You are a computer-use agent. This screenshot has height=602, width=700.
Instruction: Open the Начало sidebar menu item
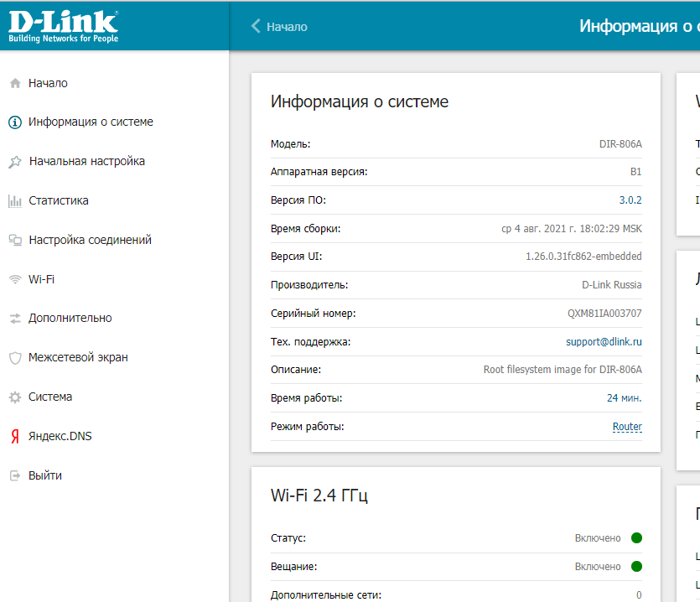point(49,83)
